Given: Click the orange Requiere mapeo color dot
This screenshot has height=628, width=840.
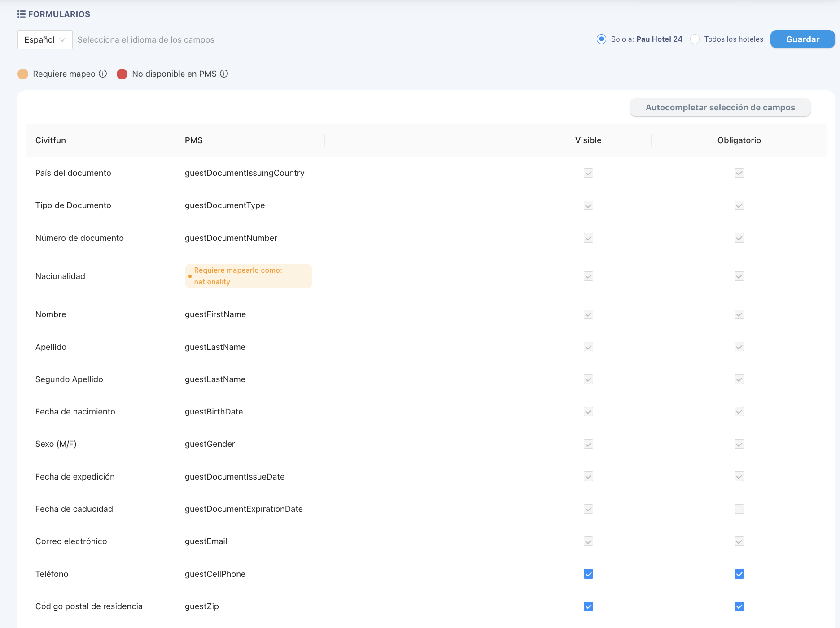Looking at the screenshot, I should tap(23, 74).
